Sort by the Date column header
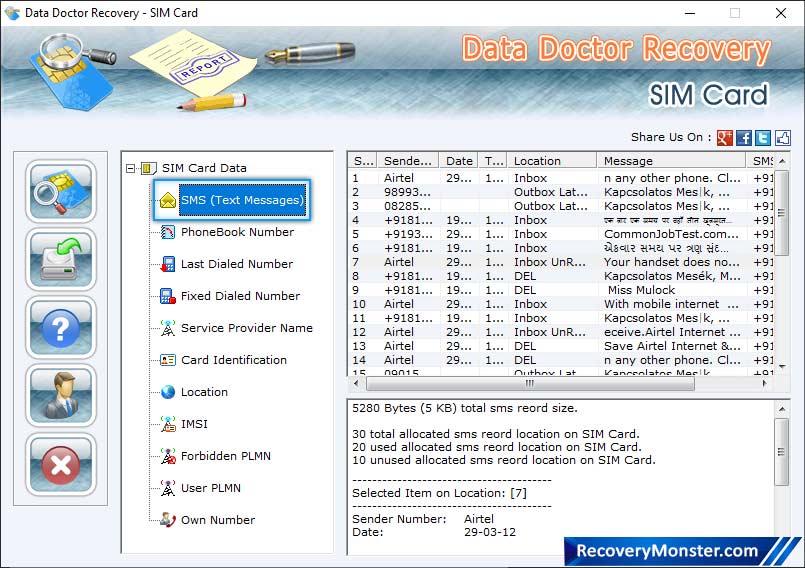805x568 pixels. (x=459, y=161)
